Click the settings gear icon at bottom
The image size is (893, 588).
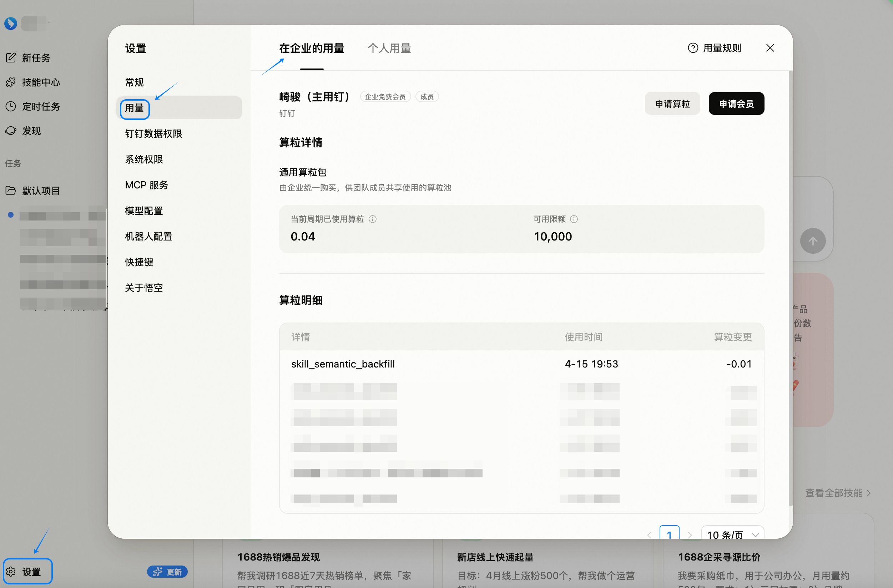tap(11, 572)
